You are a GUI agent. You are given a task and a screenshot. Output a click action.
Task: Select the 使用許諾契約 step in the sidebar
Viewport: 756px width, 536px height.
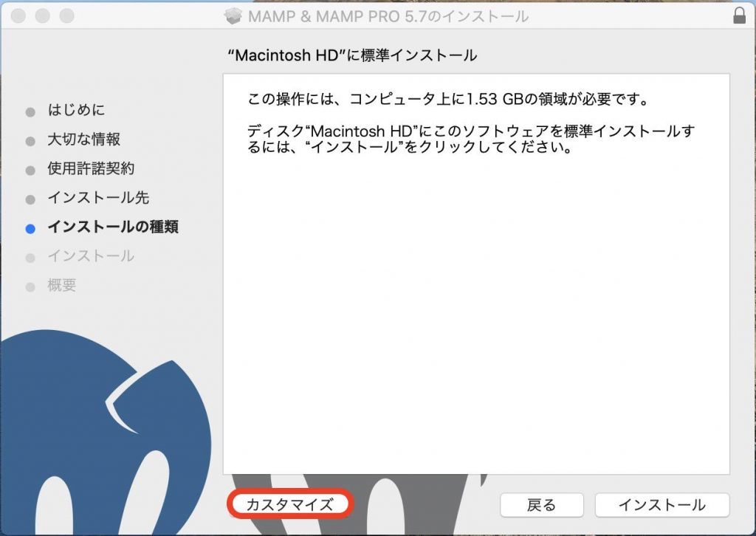[91, 168]
